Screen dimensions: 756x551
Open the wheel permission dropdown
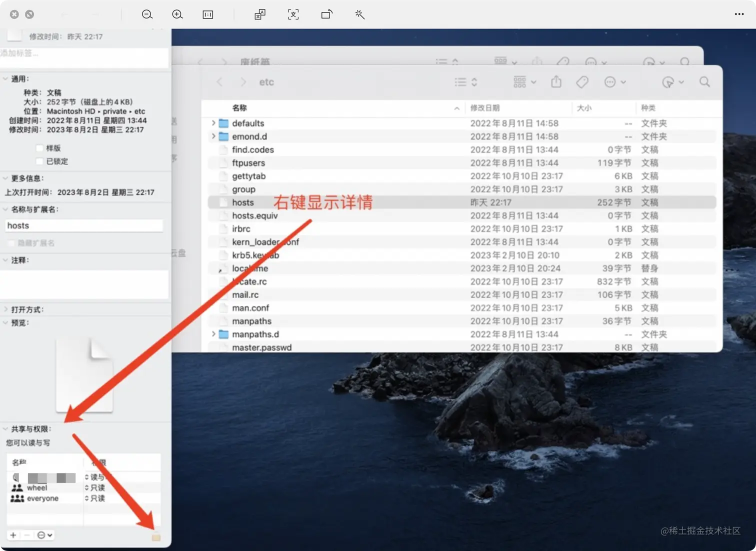tap(95, 487)
